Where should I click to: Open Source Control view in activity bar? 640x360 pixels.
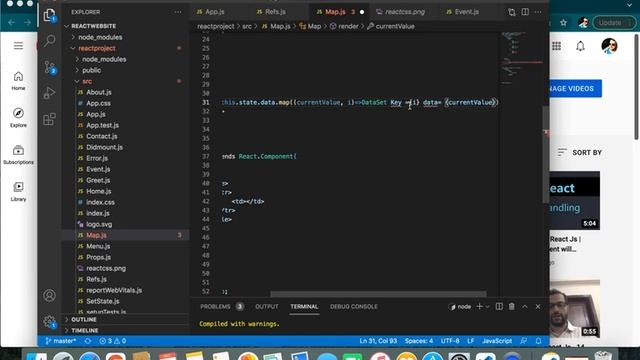(49, 67)
